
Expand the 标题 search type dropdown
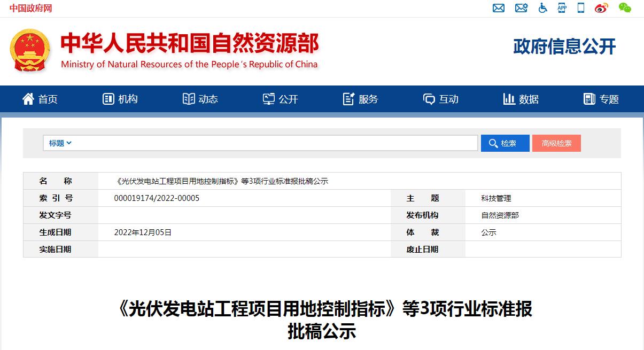60,143
